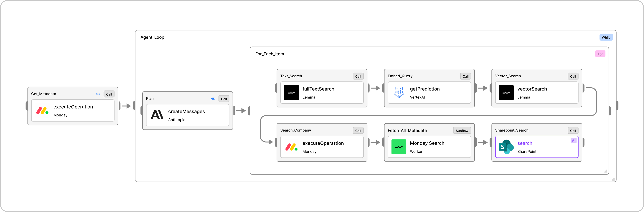
Task: Toggle the link icon on Get_Metadata
Action: (98, 94)
